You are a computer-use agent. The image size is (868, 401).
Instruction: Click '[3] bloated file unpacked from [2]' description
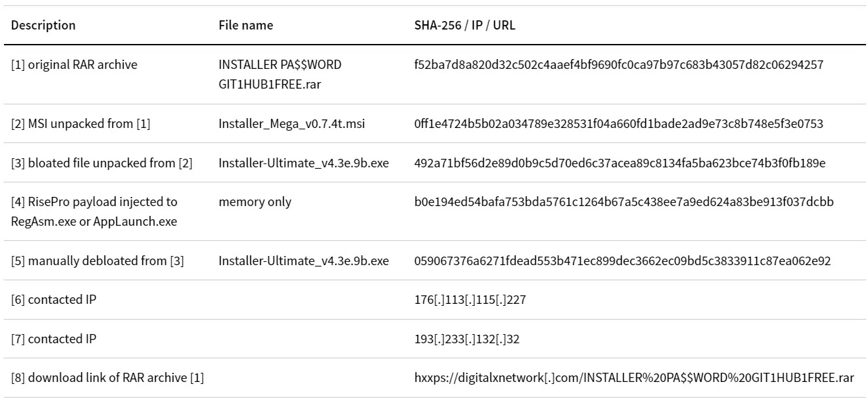click(102, 163)
